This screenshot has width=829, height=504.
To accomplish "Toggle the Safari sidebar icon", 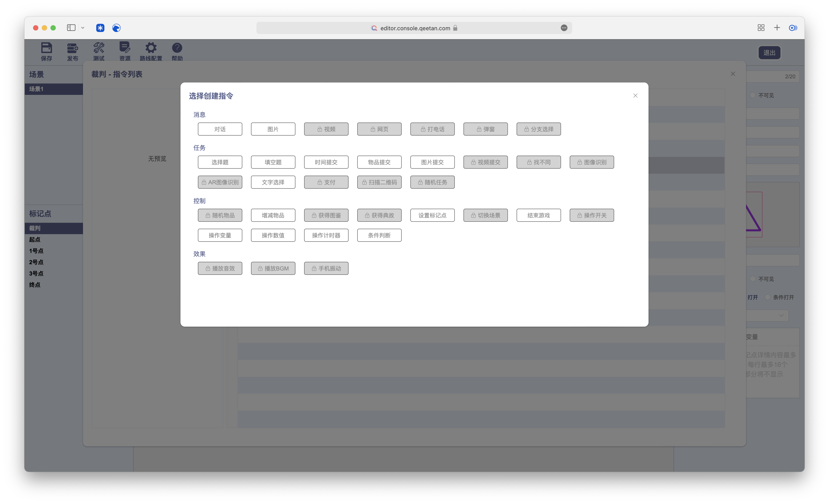I will (x=71, y=28).
